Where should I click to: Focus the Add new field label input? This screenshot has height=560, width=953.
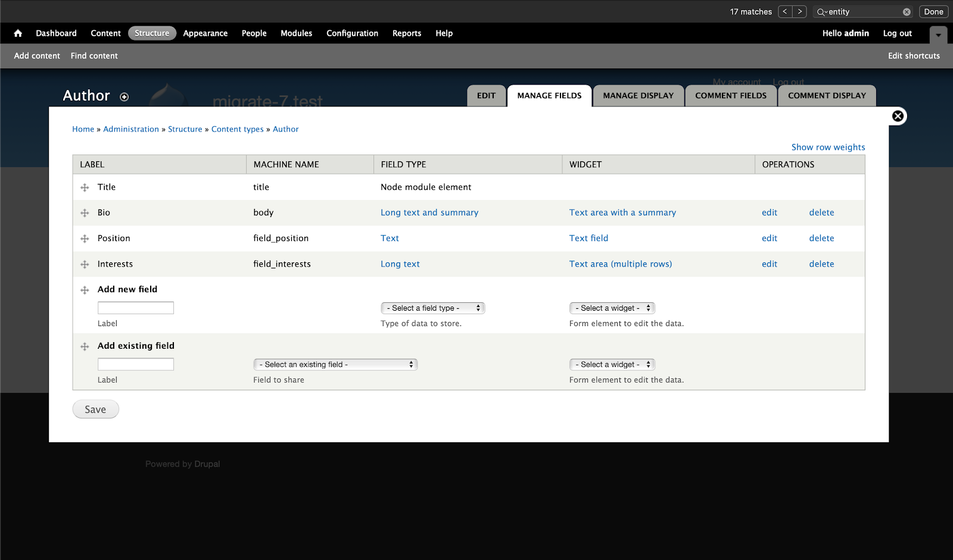(x=136, y=308)
